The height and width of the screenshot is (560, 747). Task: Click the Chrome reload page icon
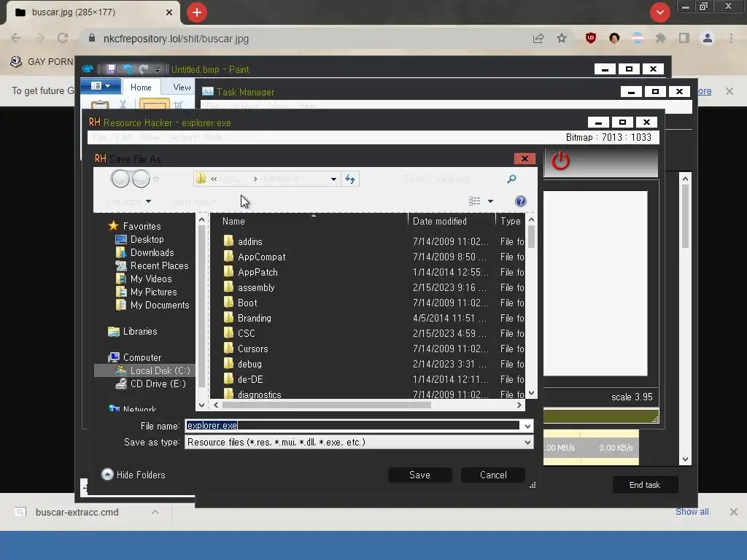63,38
